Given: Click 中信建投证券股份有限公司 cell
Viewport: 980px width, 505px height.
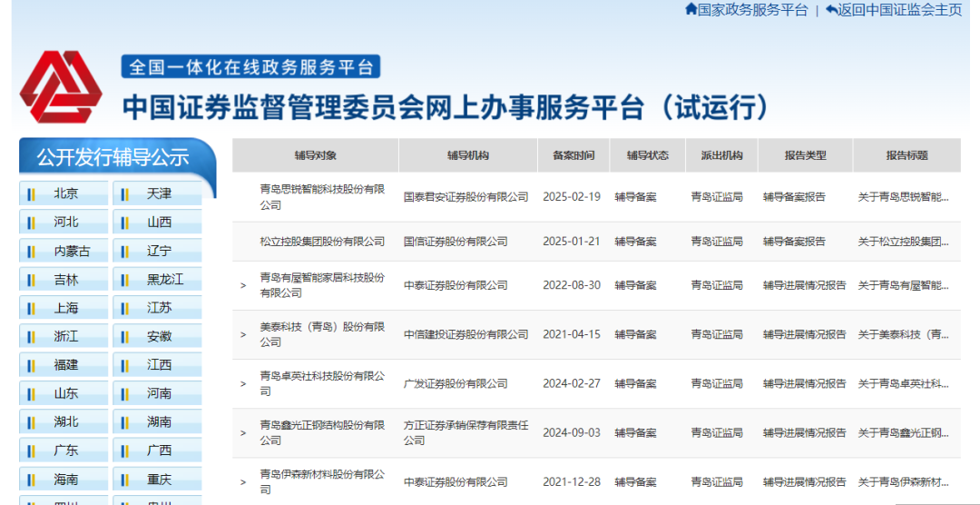Looking at the screenshot, I should click(465, 335).
